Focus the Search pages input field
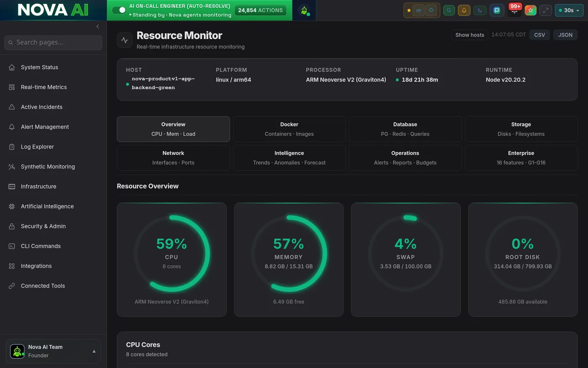 53,42
